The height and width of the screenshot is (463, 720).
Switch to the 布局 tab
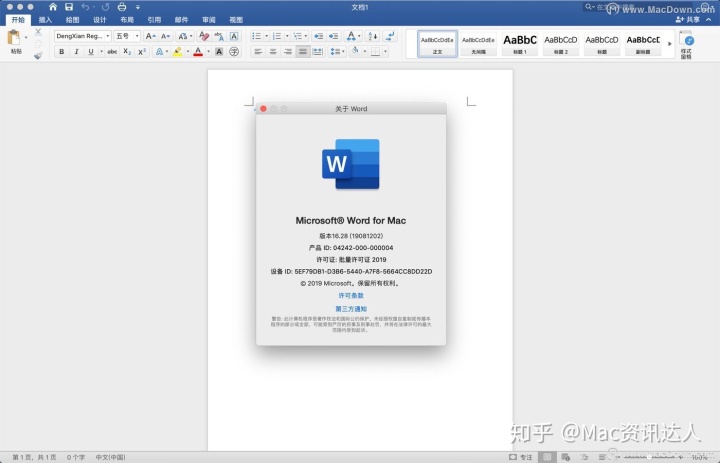[127, 20]
